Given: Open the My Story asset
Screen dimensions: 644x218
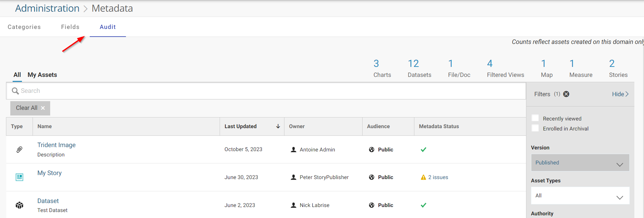Looking at the screenshot, I should pyautogui.click(x=50, y=173).
